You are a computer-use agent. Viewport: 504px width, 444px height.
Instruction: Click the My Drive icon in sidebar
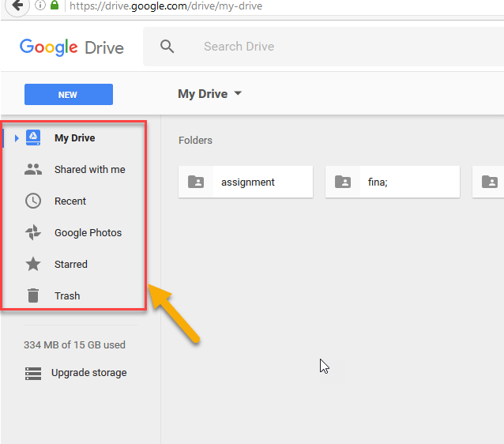[33, 138]
